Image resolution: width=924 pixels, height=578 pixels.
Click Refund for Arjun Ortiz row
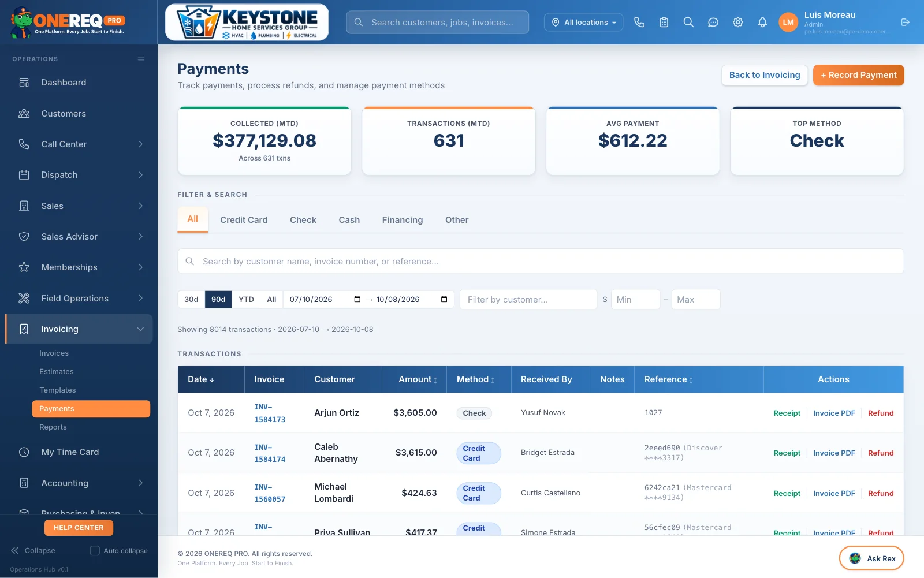point(881,413)
